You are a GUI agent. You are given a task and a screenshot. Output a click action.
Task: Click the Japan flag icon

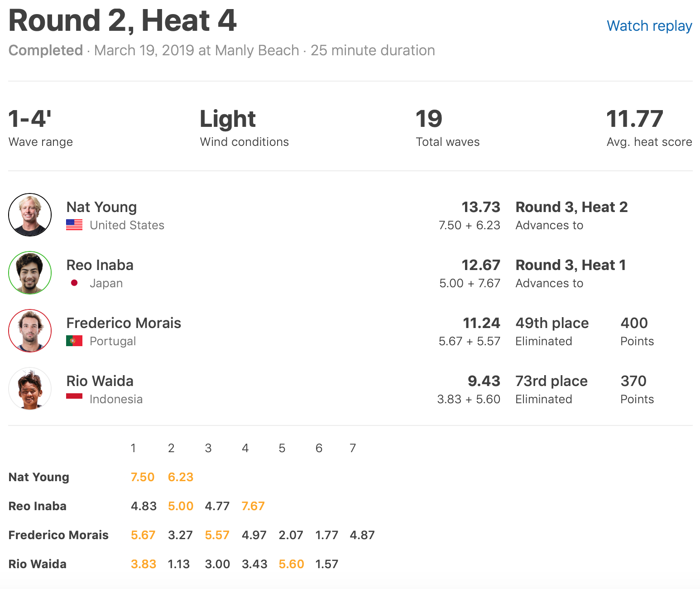click(74, 283)
